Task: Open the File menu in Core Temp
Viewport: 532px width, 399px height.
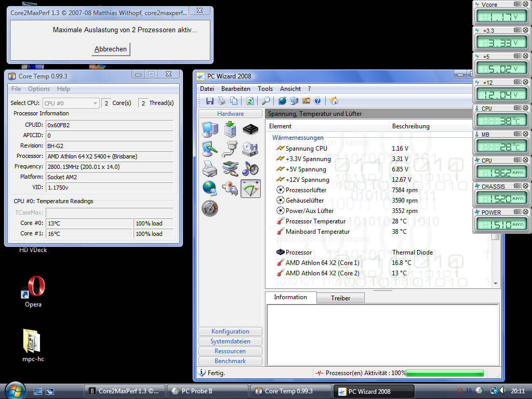Action: click(x=16, y=88)
